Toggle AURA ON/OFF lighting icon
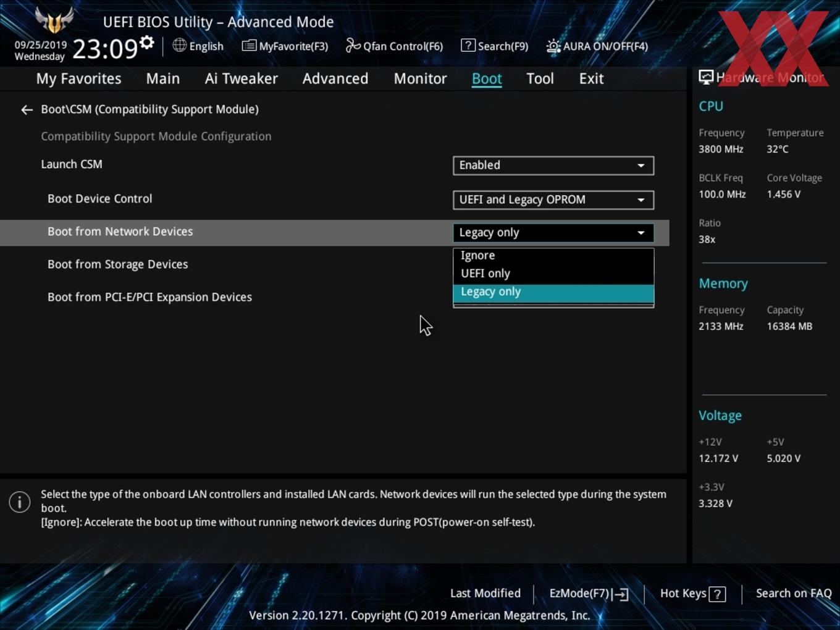The height and width of the screenshot is (630, 840). tap(553, 46)
